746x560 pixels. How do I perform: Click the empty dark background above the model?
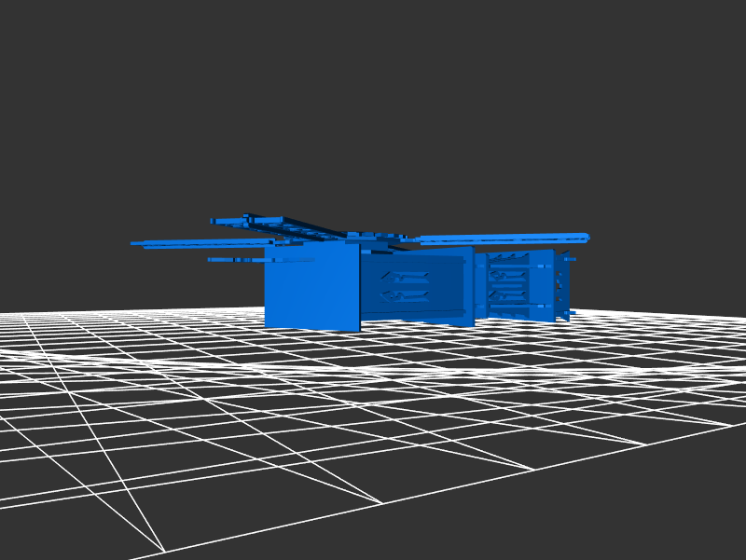373,93
